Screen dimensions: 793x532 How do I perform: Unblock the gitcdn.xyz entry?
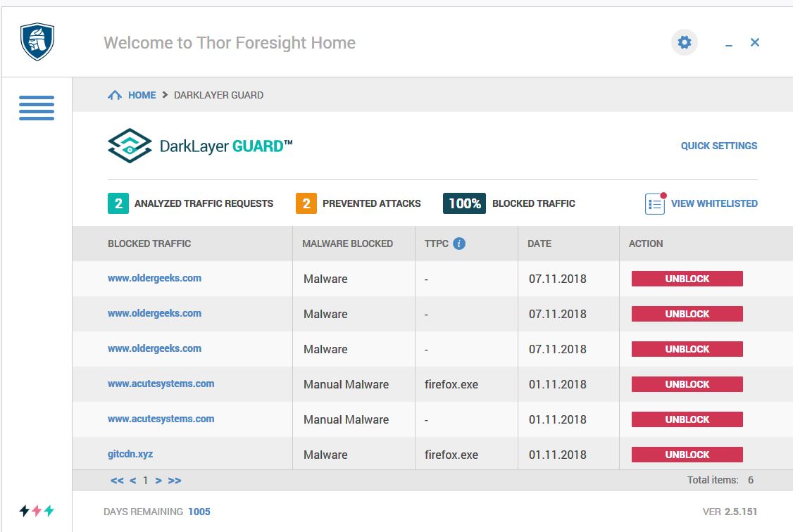[687, 455]
